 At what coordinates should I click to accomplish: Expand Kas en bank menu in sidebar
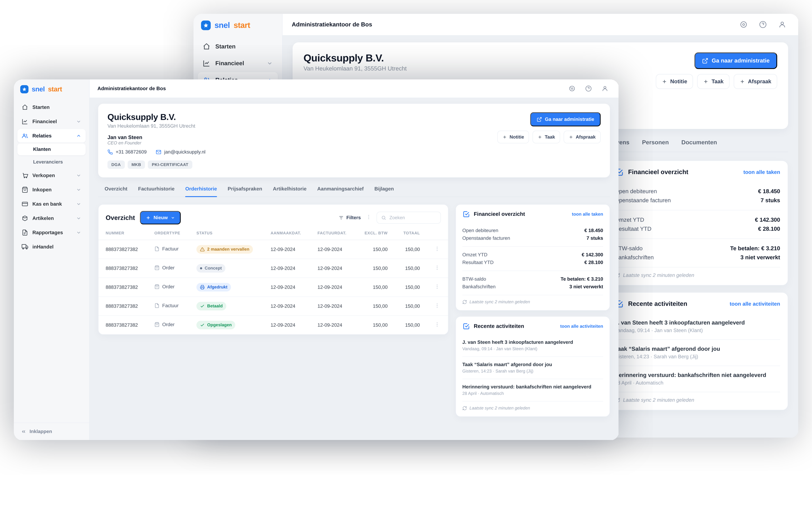[51, 204]
